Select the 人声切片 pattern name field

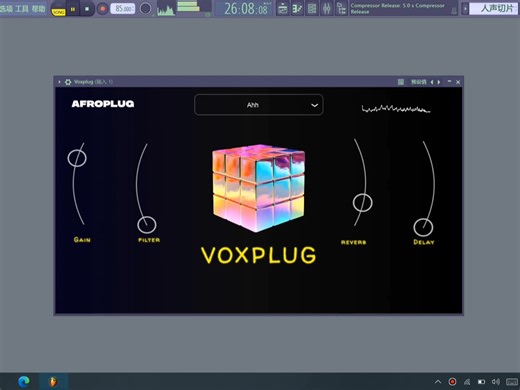click(x=495, y=9)
